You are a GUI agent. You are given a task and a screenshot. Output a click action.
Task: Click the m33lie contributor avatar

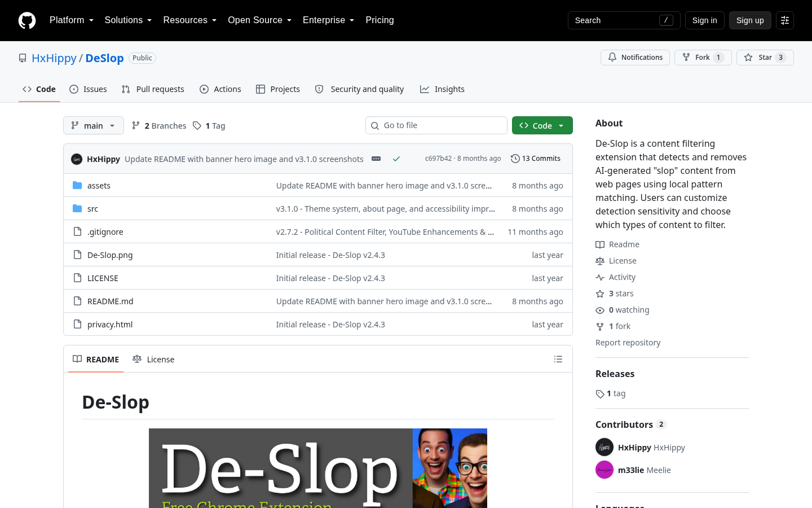pos(604,470)
